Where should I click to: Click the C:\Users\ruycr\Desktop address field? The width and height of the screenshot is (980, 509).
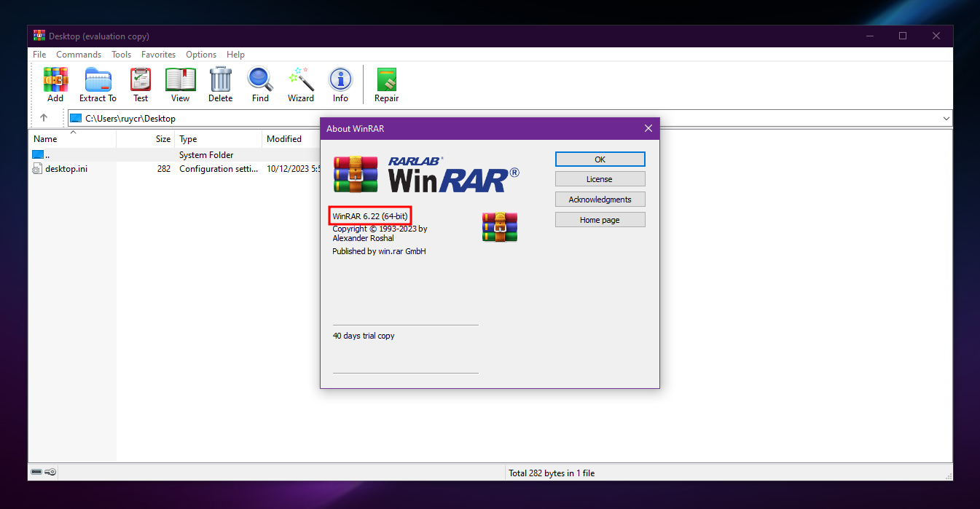point(510,118)
